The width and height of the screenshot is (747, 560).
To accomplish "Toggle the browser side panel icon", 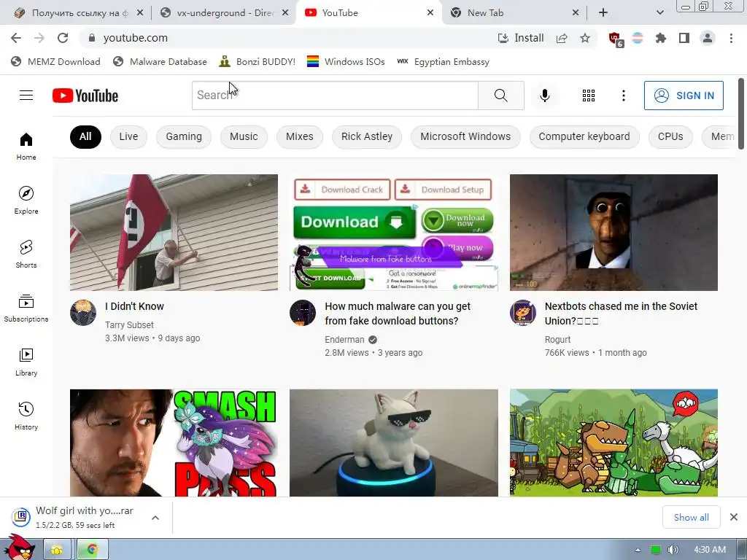I will tap(684, 38).
